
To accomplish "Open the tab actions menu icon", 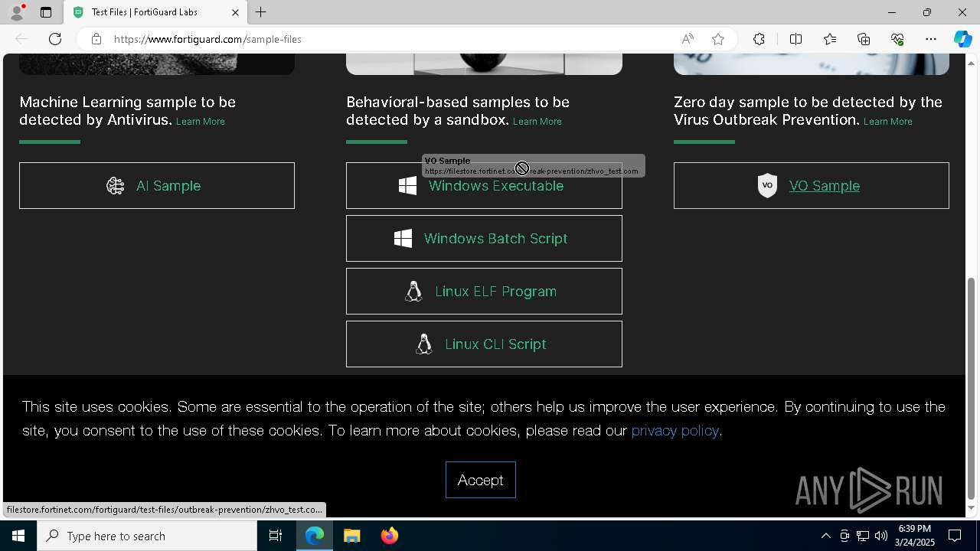I will point(46,12).
